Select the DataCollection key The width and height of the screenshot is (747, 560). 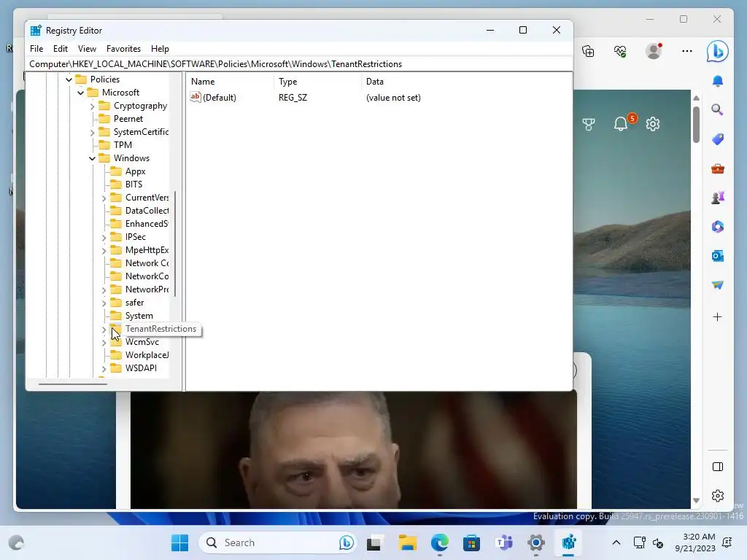click(146, 211)
